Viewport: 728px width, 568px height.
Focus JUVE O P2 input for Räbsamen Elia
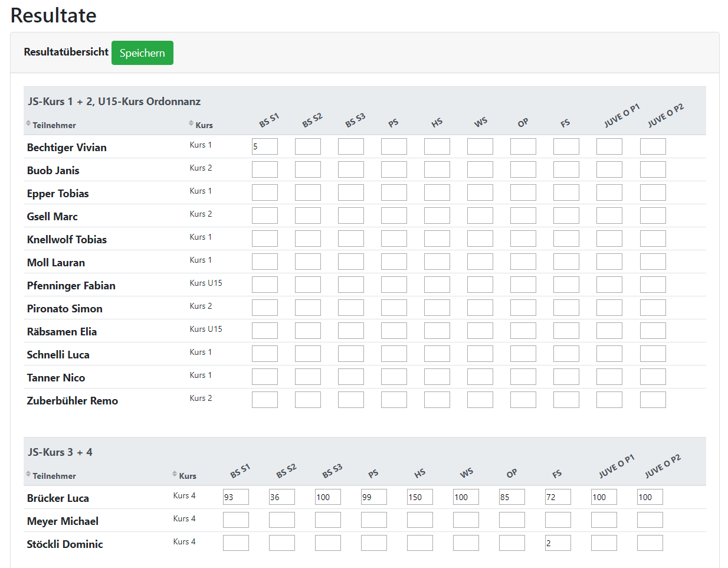pyautogui.click(x=653, y=331)
